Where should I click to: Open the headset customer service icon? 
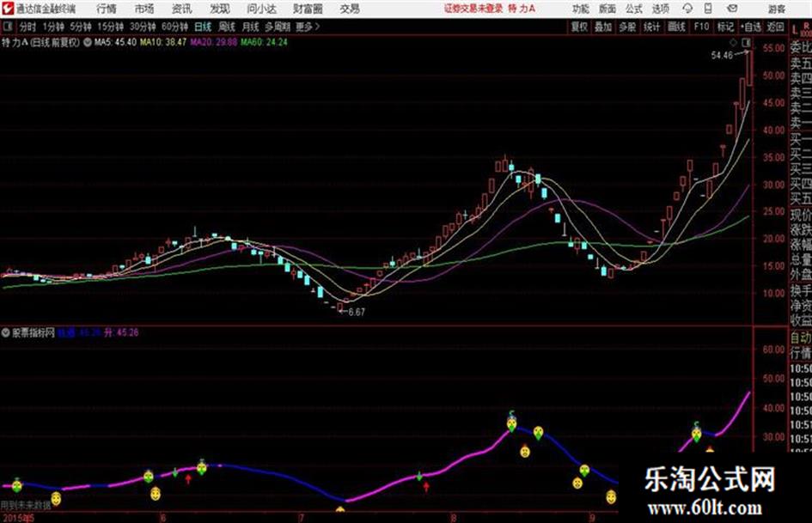[687, 9]
